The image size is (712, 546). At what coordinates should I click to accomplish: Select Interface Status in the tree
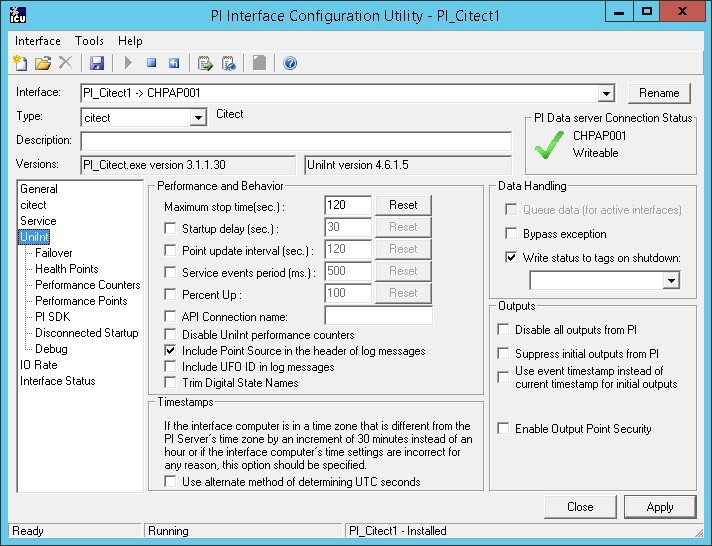58,381
